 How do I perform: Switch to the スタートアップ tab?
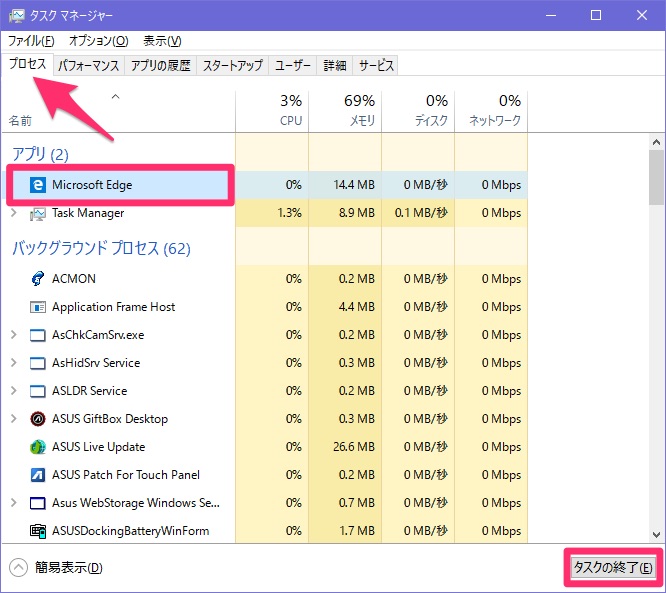tap(232, 65)
